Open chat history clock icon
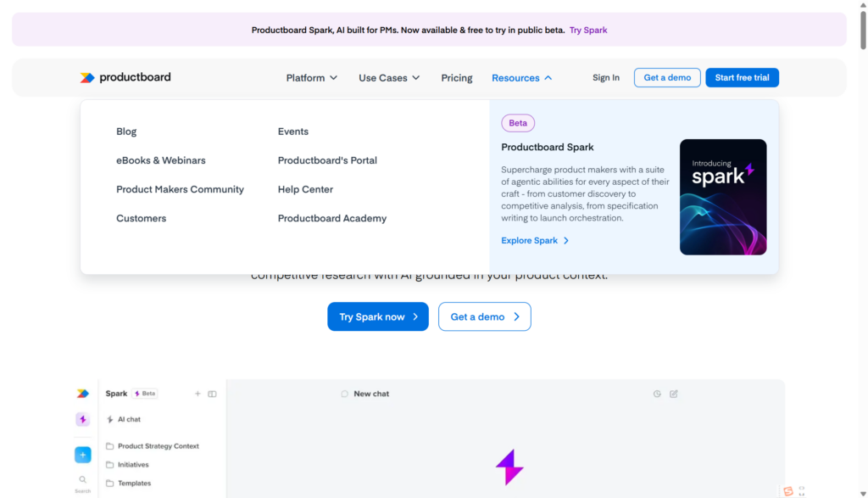The height and width of the screenshot is (498, 868). click(x=657, y=394)
